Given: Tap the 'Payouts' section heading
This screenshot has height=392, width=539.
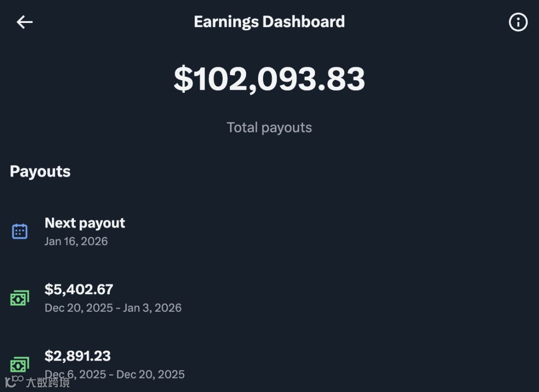Looking at the screenshot, I should pyautogui.click(x=40, y=172).
